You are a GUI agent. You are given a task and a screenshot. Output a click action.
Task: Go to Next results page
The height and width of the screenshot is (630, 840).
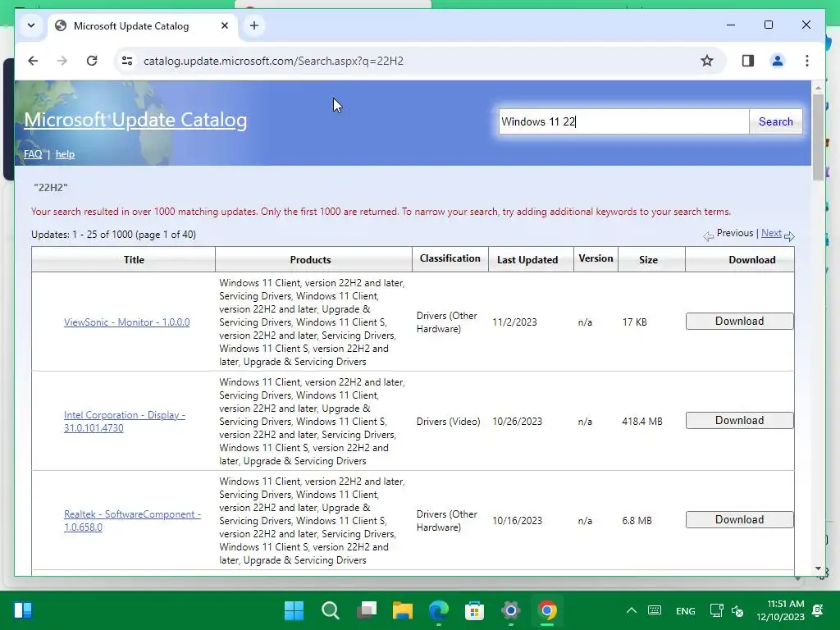pos(771,233)
